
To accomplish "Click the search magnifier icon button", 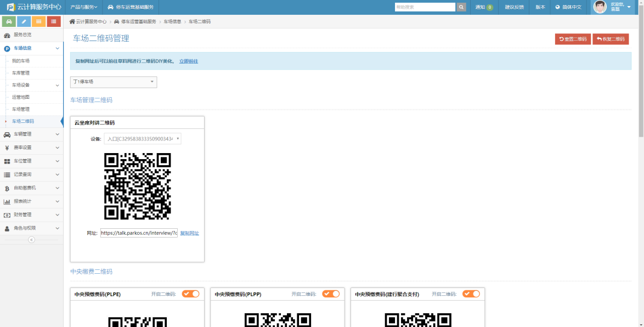I will coord(461,7).
